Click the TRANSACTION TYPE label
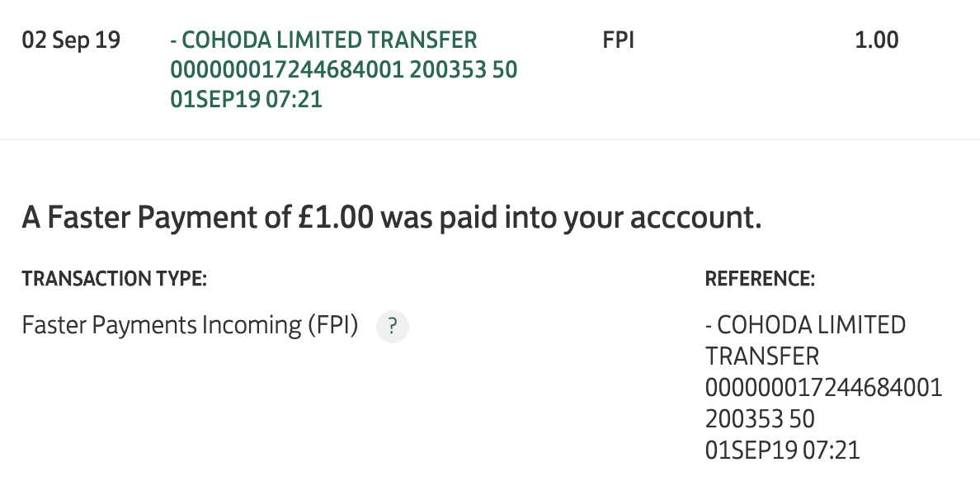The image size is (980, 500). (114, 279)
